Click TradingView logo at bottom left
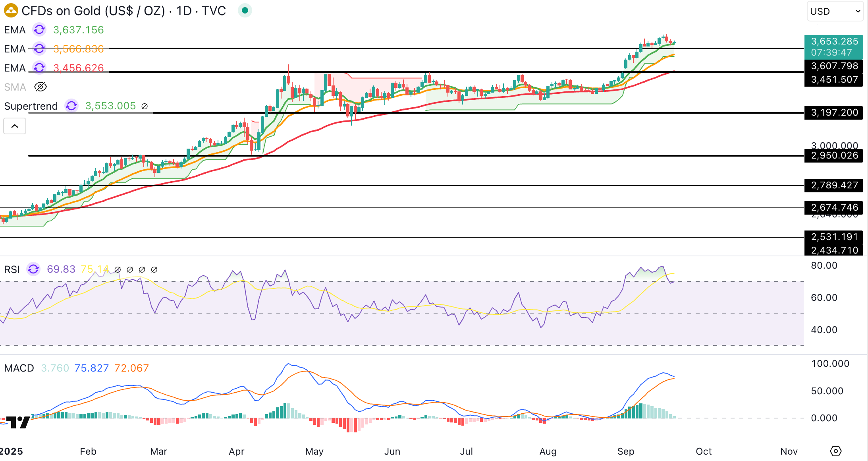The height and width of the screenshot is (461, 868). click(19, 422)
